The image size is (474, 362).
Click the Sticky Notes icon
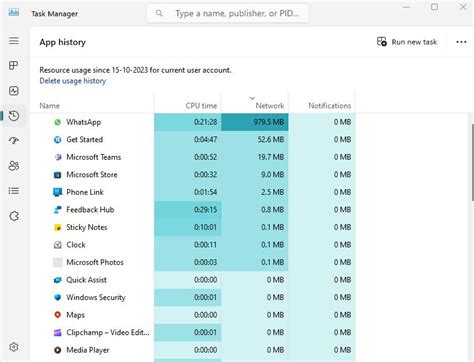tap(58, 227)
